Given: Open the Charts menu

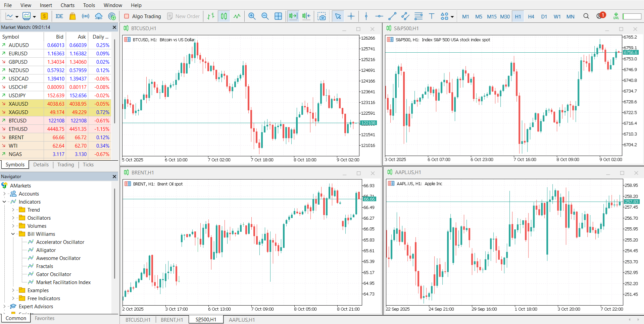Looking at the screenshot, I should pyautogui.click(x=67, y=5).
